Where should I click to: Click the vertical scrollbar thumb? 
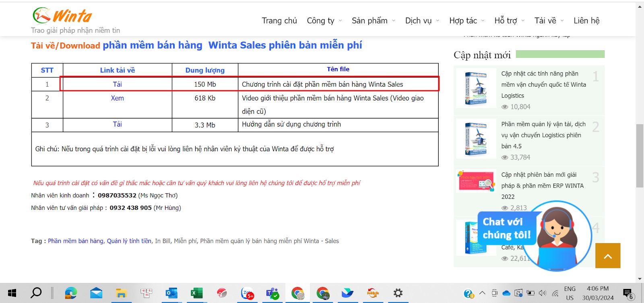(x=640, y=156)
